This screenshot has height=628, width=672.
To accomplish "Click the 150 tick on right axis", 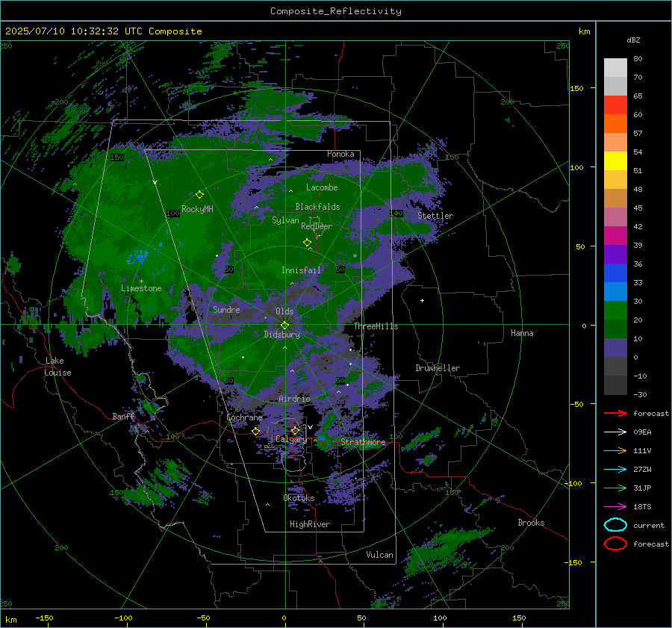I will click(x=576, y=88).
